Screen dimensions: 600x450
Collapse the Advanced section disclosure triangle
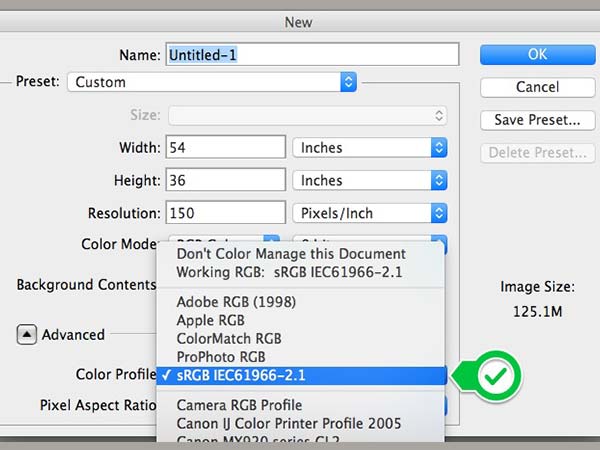[x=27, y=335]
